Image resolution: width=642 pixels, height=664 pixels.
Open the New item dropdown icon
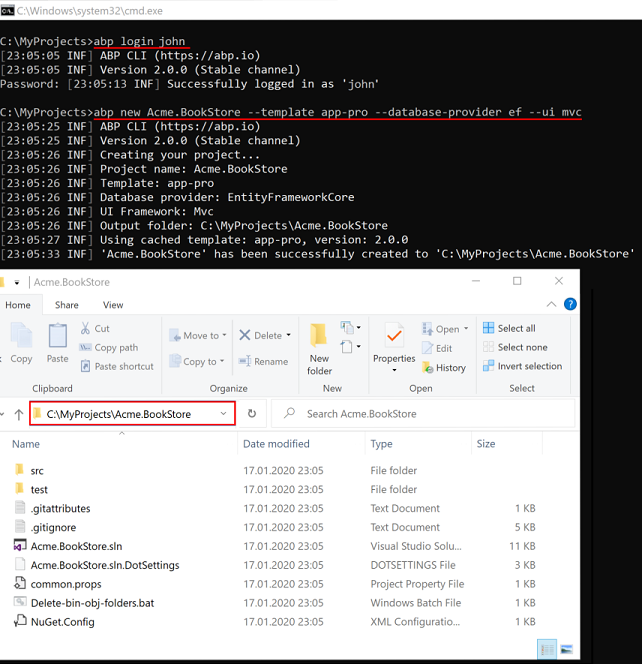pos(351,327)
